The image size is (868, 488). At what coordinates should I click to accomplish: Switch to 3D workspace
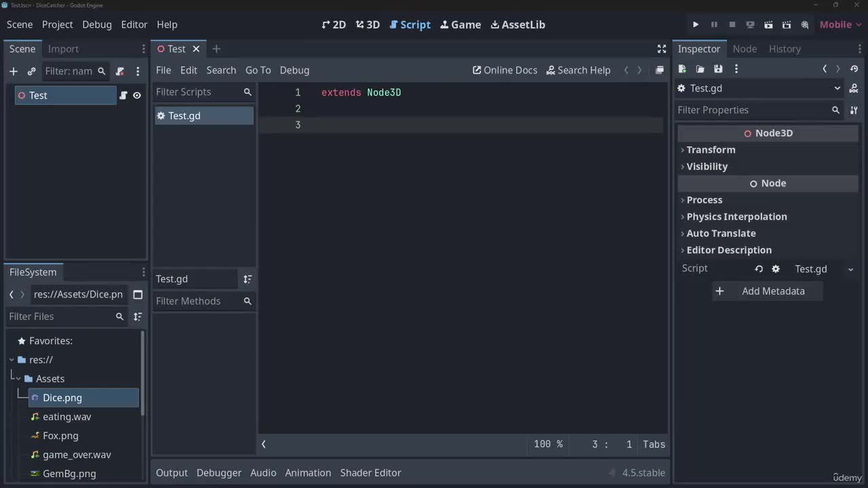point(368,24)
